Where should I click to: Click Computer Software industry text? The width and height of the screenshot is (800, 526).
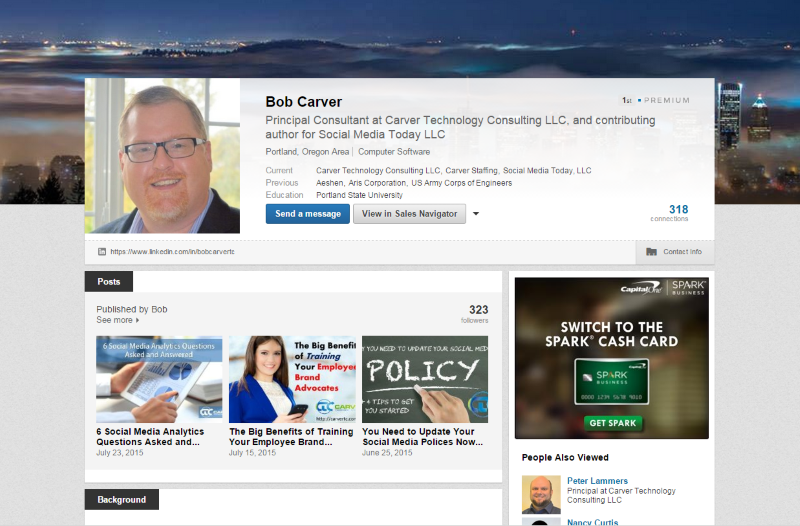(394, 152)
